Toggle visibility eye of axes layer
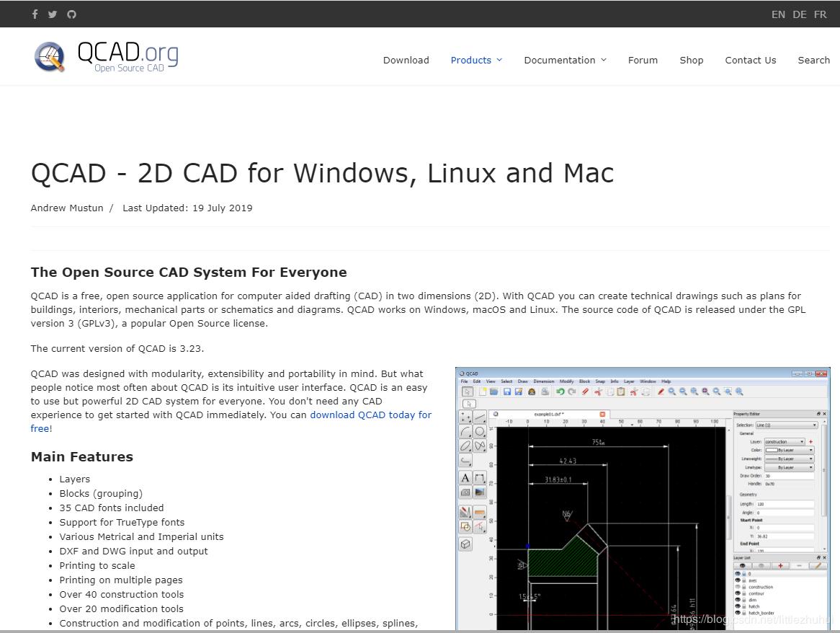Viewport: 840px width, 633px height. pos(738,580)
